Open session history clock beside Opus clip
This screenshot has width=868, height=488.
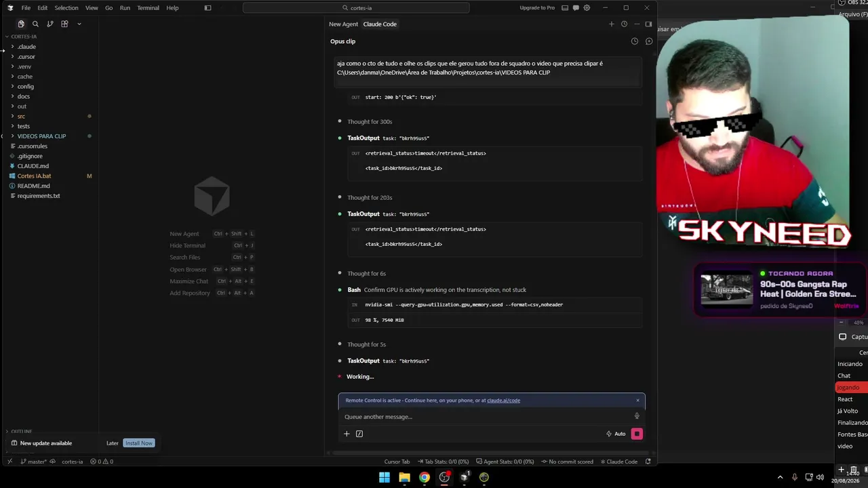635,41
